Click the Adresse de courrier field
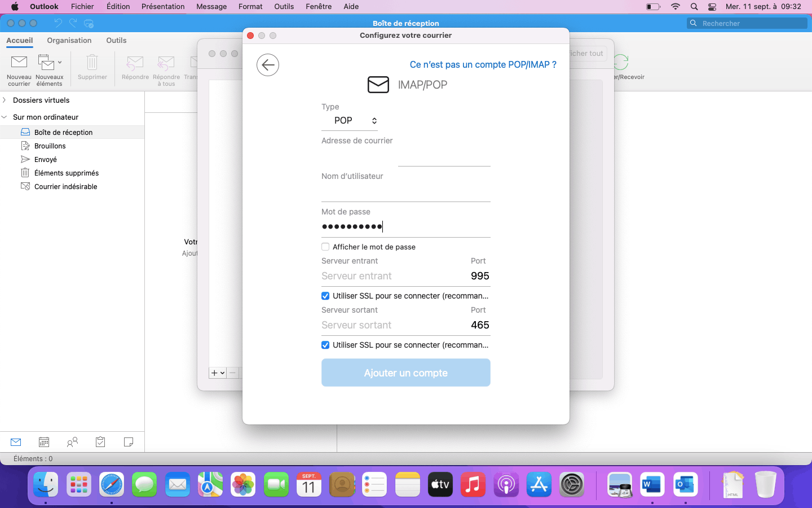 point(406,156)
